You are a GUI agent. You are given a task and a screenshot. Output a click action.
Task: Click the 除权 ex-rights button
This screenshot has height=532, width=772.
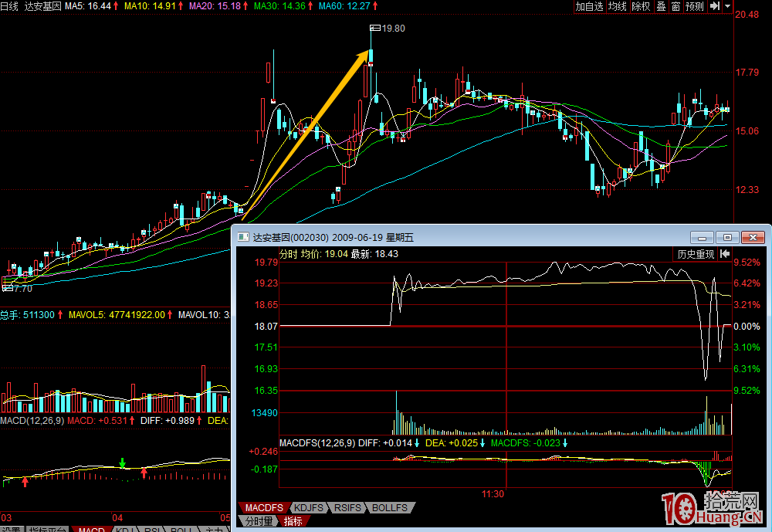click(x=641, y=6)
